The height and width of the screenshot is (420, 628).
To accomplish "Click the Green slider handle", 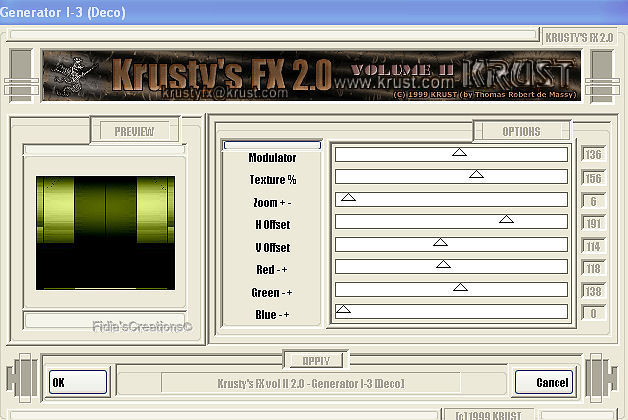I will 460,288.
